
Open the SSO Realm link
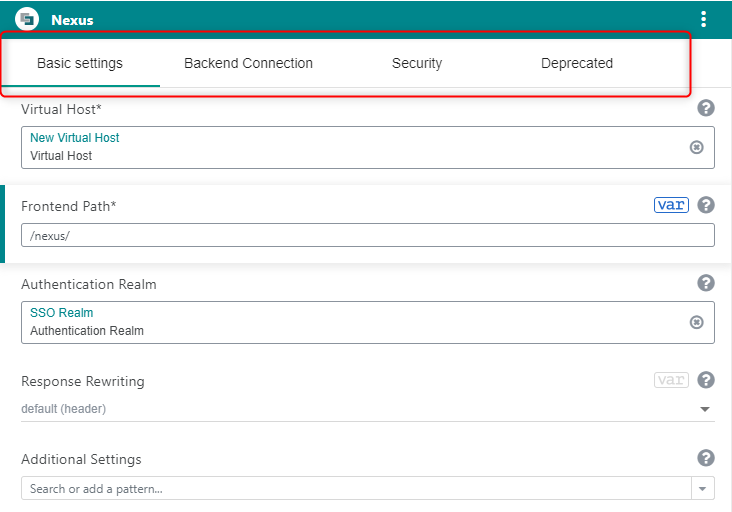[61, 313]
